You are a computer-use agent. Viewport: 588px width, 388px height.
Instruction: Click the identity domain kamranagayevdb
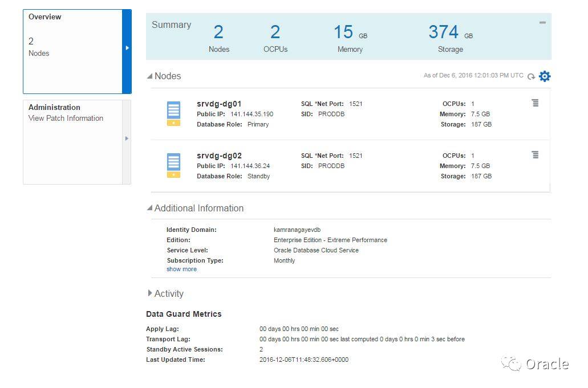(x=297, y=230)
